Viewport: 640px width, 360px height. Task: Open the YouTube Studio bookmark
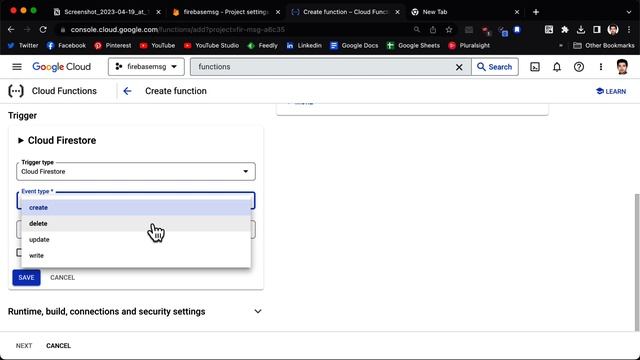211,45
